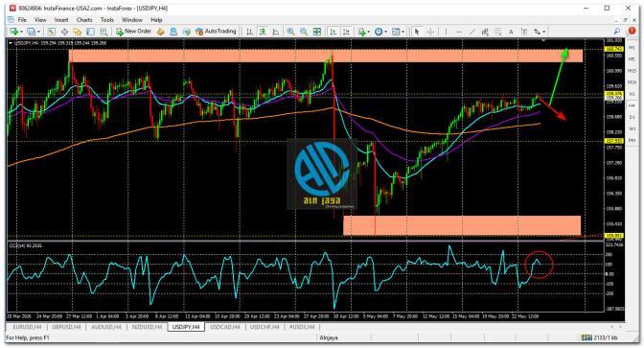
Task: Toggle the Terminal panel icon
Action: click(x=90, y=32)
